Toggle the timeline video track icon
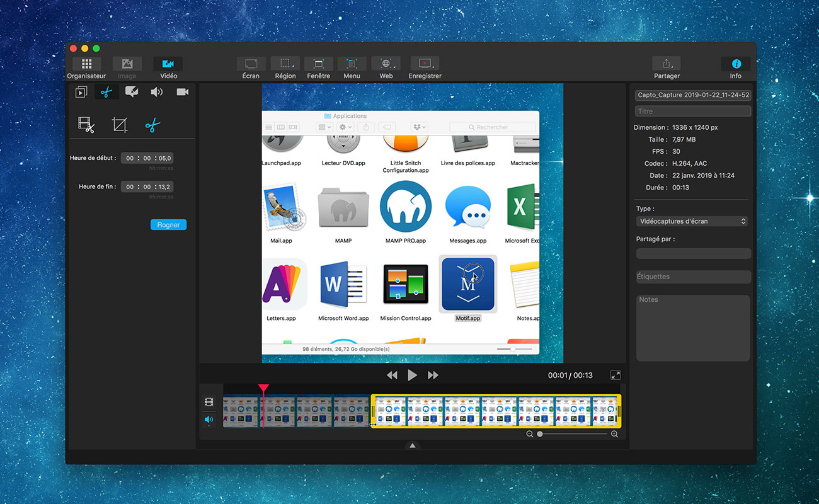Viewport: 819px width, 504px height. point(209,402)
